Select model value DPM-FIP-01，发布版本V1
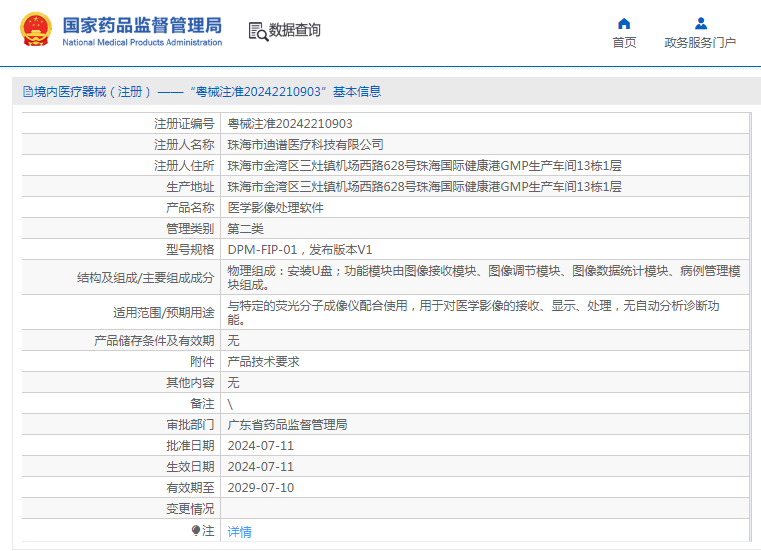Screen dimensions: 761x551 [x=299, y=250]
